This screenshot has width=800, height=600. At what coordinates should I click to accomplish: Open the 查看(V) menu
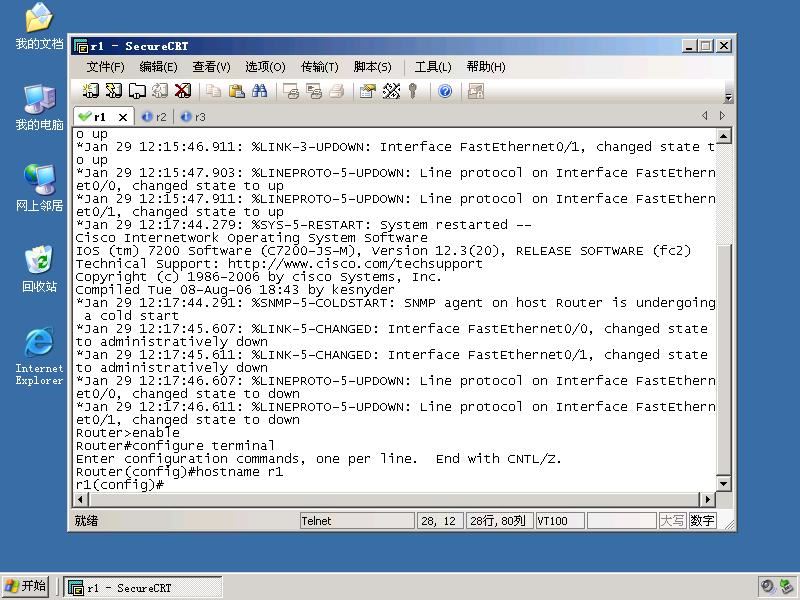click(211, 67)
